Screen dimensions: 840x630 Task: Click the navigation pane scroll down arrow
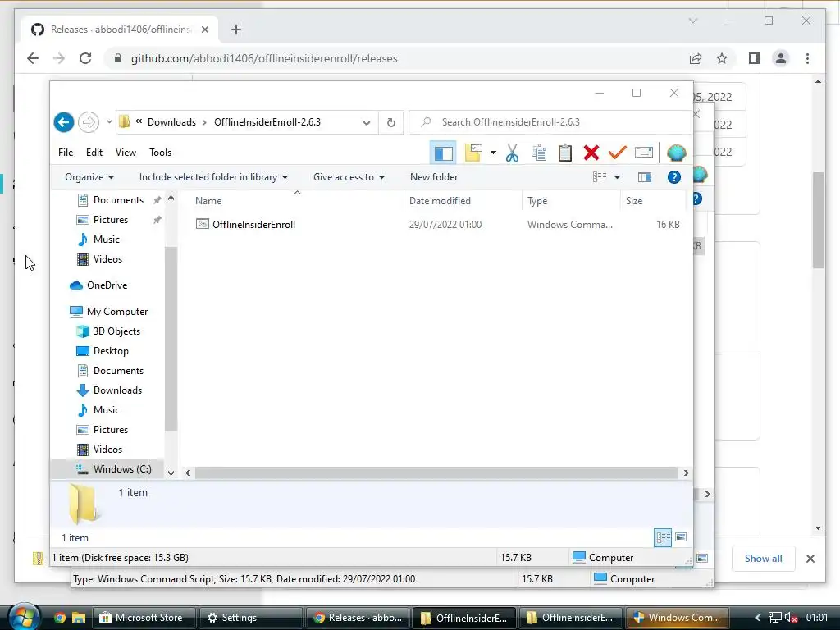tap(171, 473)
